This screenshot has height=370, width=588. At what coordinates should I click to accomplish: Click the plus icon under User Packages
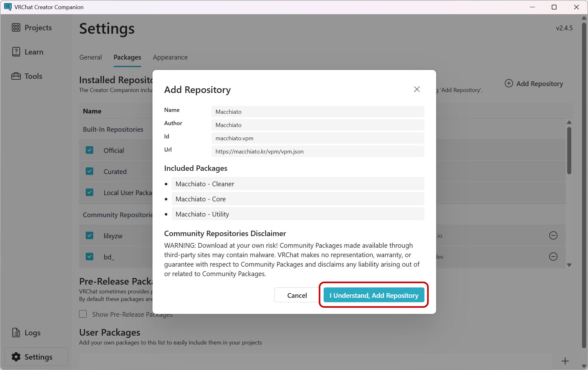point(565,361)
